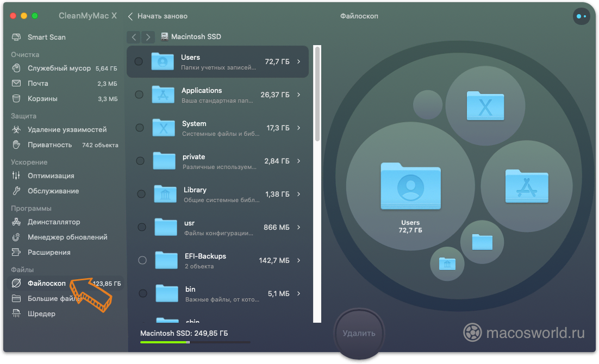Click the Macintosh SSD storage usage bar
599x364 pixels.
tap(195, 342)
